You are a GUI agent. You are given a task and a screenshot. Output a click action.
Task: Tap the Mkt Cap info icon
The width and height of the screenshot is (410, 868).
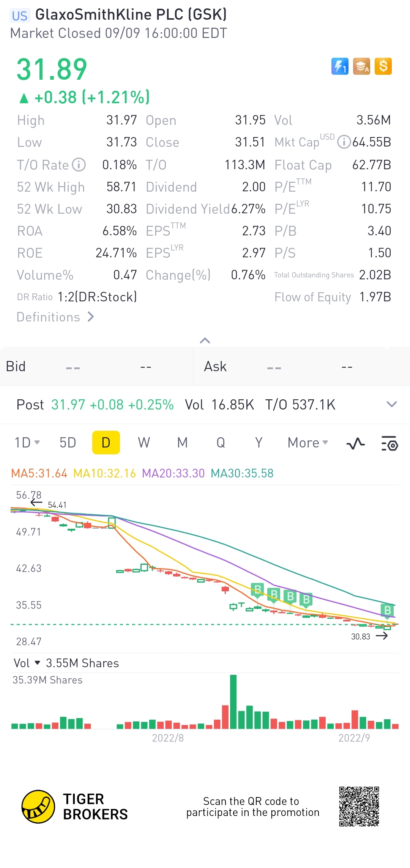point(344,142)
